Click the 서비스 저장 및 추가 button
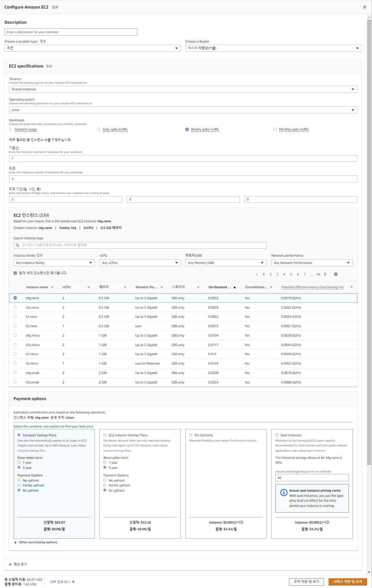This screenshot has width=372, height=588. click(348, 582)
